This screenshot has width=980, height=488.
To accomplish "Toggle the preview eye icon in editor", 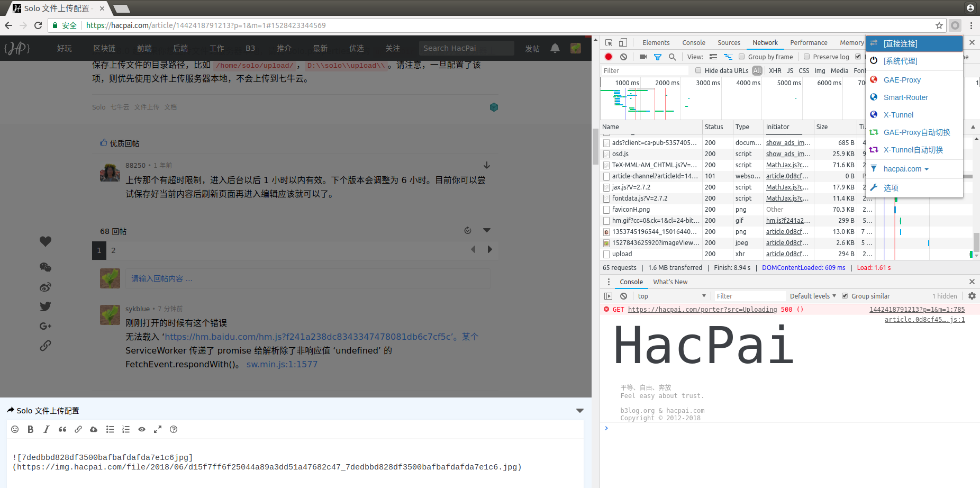I will pyautogui.click(x=142, y=429).
